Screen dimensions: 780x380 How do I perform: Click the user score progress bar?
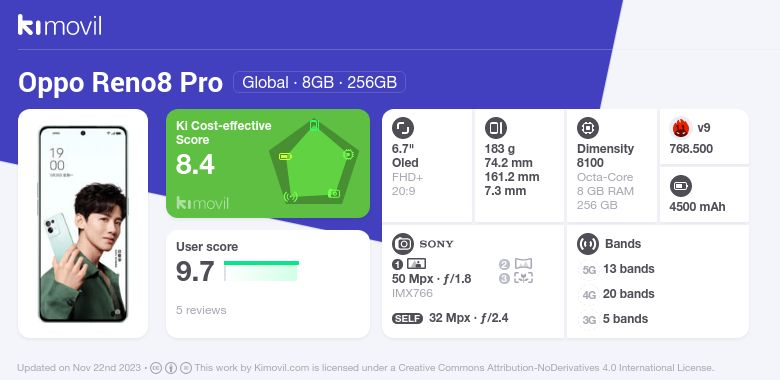pyautogui.click(x=262, y=271)
